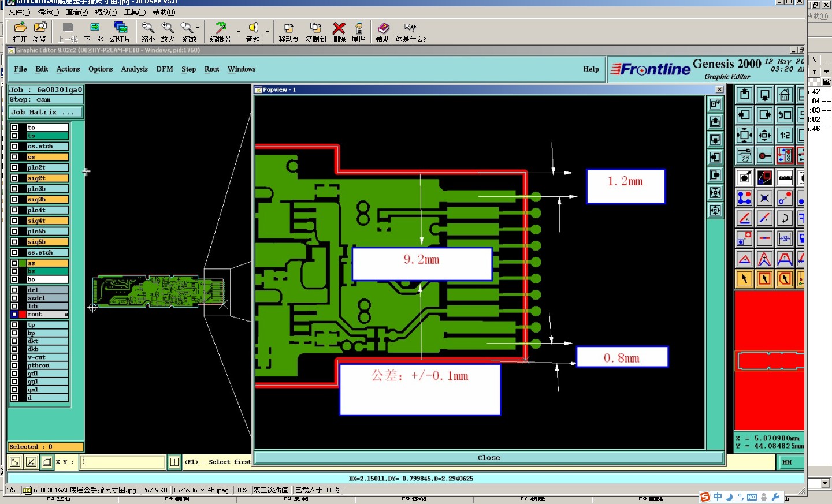
Task: Expand the audio dropdown arrow in toolbar
Action: [x=268, y=32]
